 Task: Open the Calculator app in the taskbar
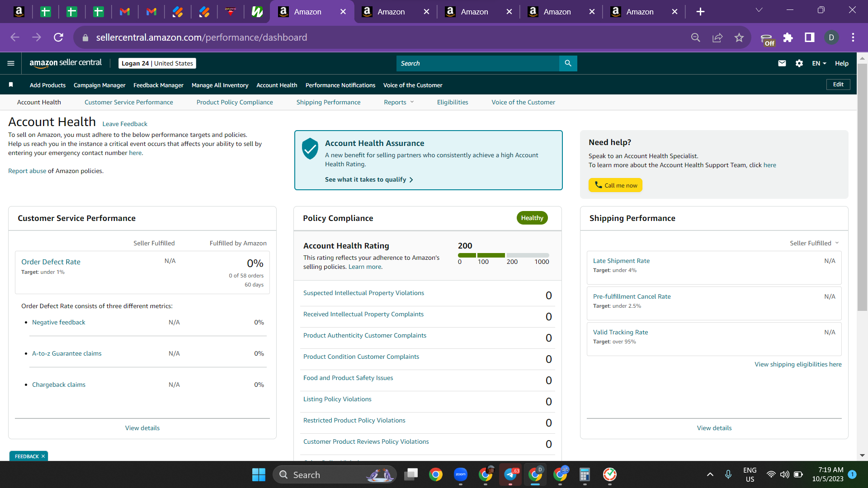(585, 474)
